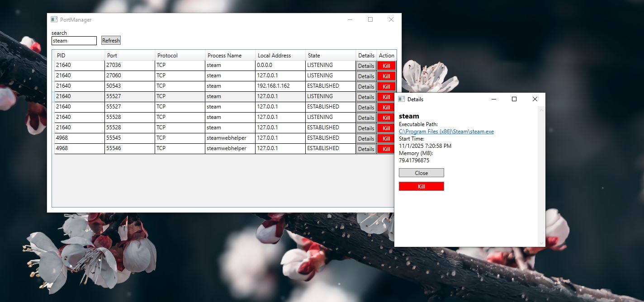Click the start time 11/1/2025 7:20:58 PM
This screenshot has height=302, width=644.
[x=425, y=146]
